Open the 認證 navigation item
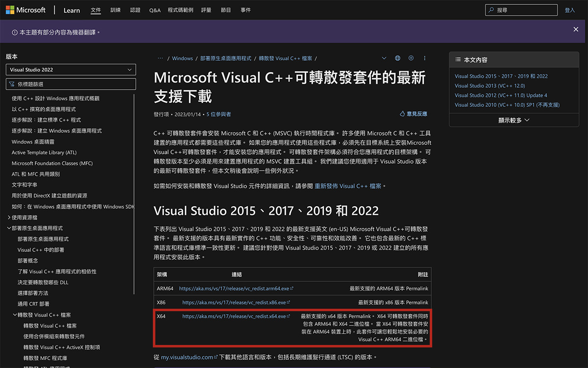 pyautogui.click(x=135, y=10)
